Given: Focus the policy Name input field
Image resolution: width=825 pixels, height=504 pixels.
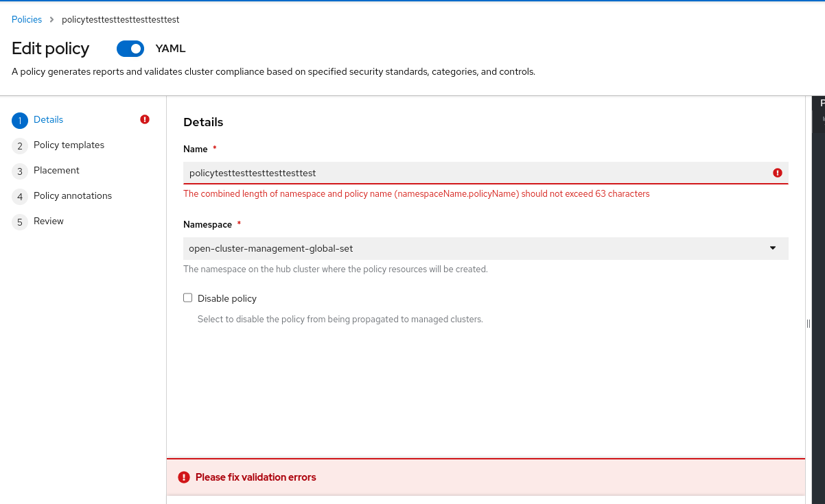Looking at the screenshot, I should coord(474,173).
